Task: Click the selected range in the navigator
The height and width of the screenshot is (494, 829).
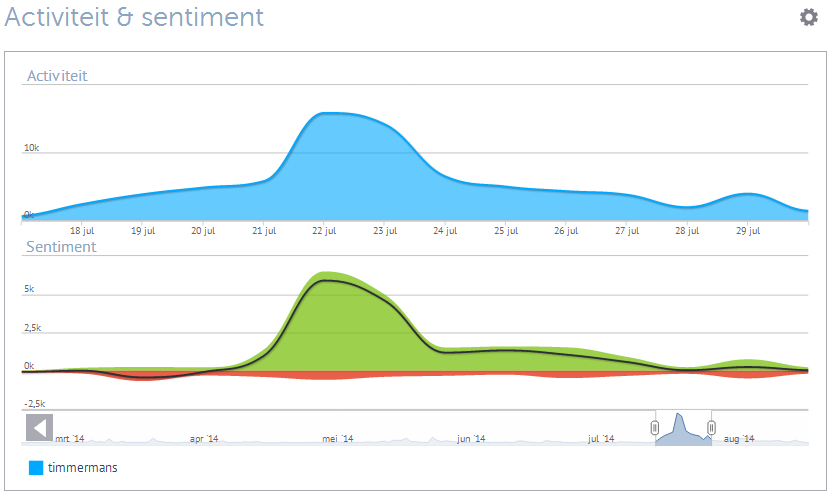Action: [683, 428]
